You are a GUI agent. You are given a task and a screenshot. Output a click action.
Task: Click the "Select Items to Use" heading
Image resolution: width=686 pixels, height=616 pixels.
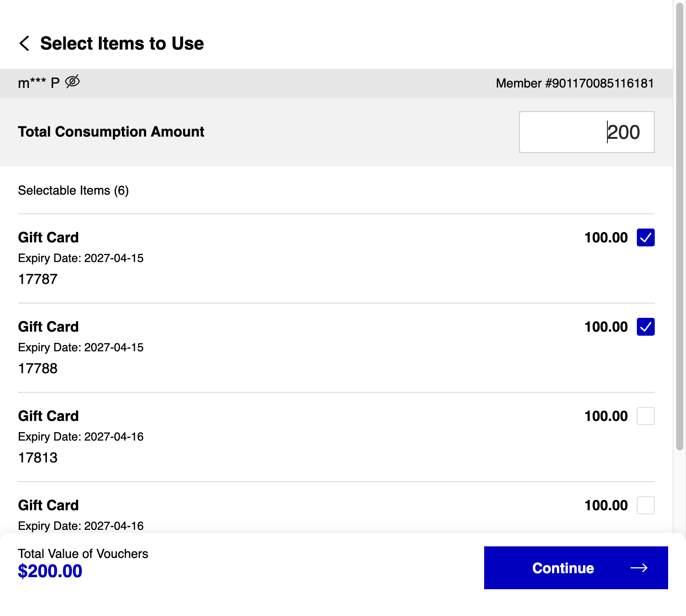(122, 43)
